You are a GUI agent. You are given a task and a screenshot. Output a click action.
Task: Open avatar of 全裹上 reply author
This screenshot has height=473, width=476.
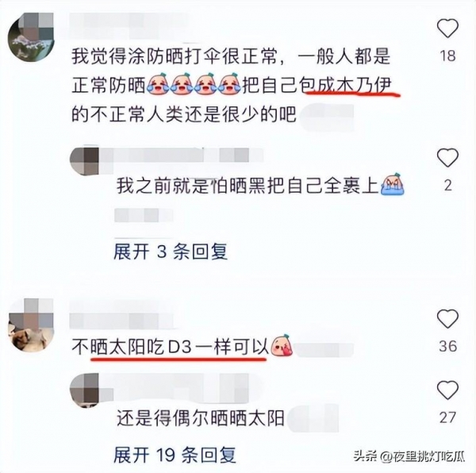coord(84,161)
